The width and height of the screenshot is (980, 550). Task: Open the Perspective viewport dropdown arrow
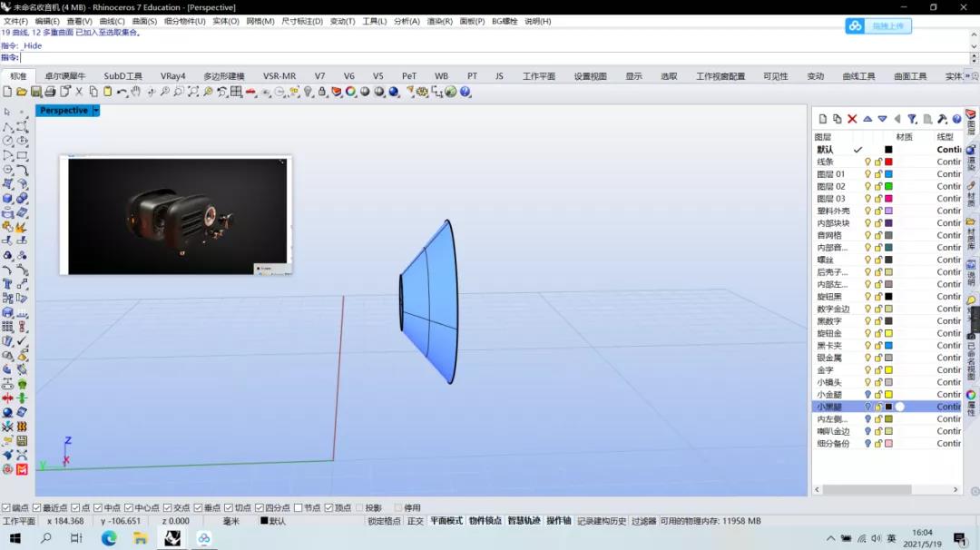[x=96, y=111]
